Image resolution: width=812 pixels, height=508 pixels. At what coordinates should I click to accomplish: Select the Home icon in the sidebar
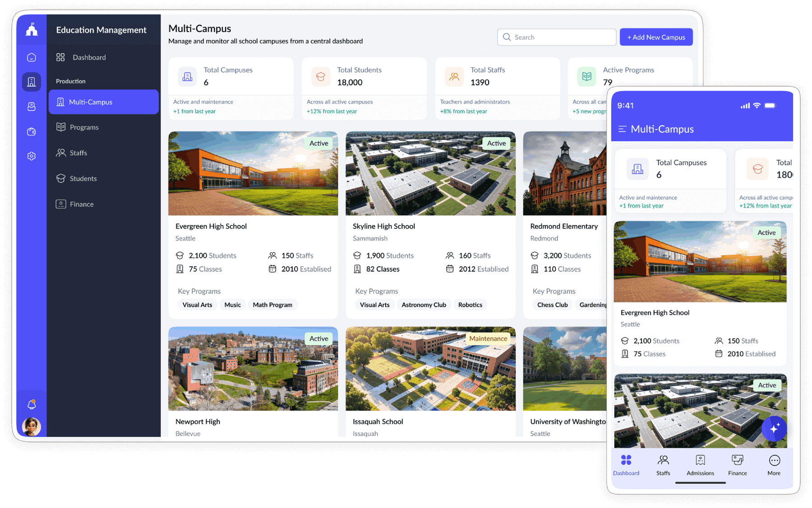coord(31,57)
